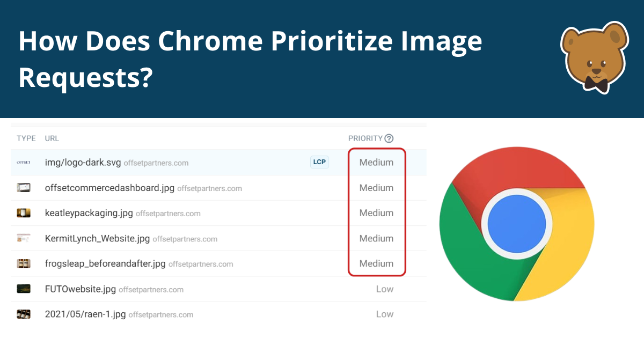This screenshot has height=338, width=644.
Task: Click the 2021/05/raen-1.jpg thumbnail icon
Action: click(x=24, y=314)
